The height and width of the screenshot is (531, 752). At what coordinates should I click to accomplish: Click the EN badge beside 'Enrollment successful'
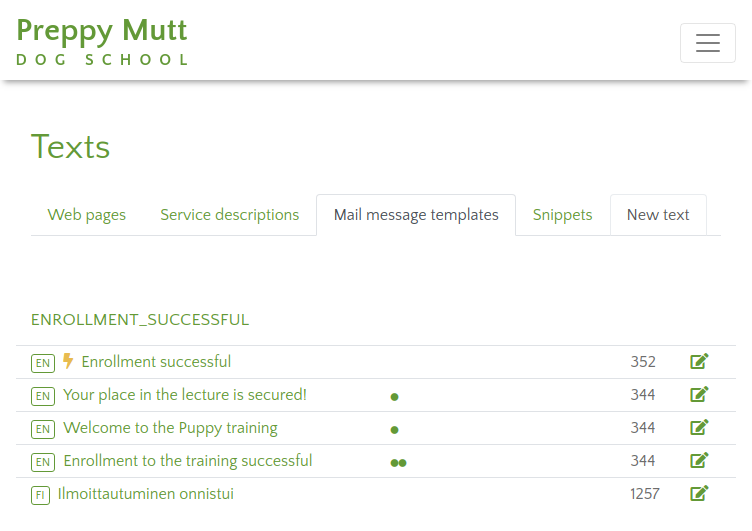pos(42,363)
